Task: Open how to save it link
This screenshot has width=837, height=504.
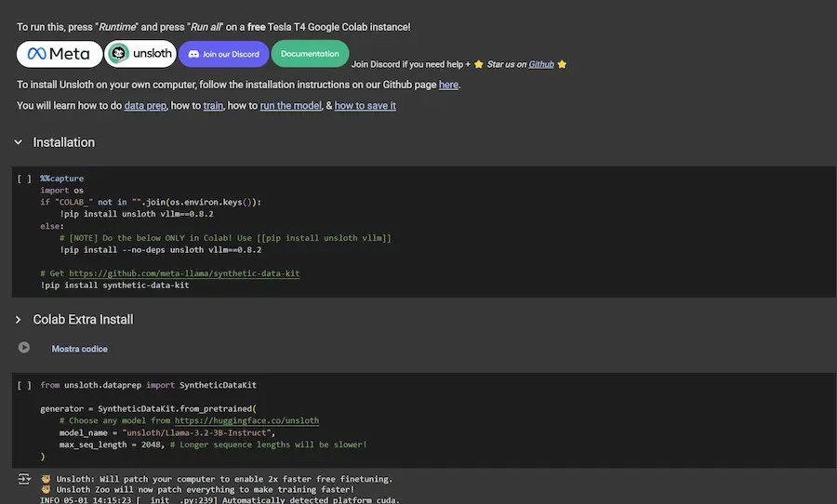Action: click(365, 106)
